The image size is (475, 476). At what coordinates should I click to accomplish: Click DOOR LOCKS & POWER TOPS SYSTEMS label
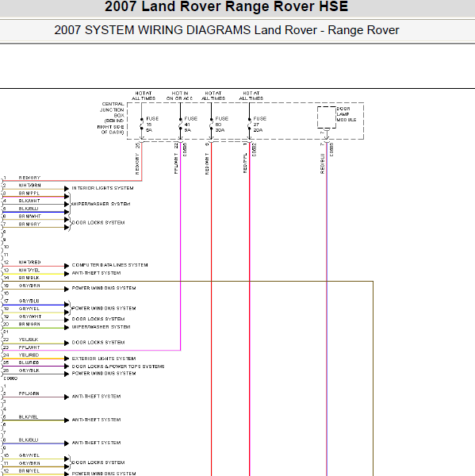click(x=118, y=367)
